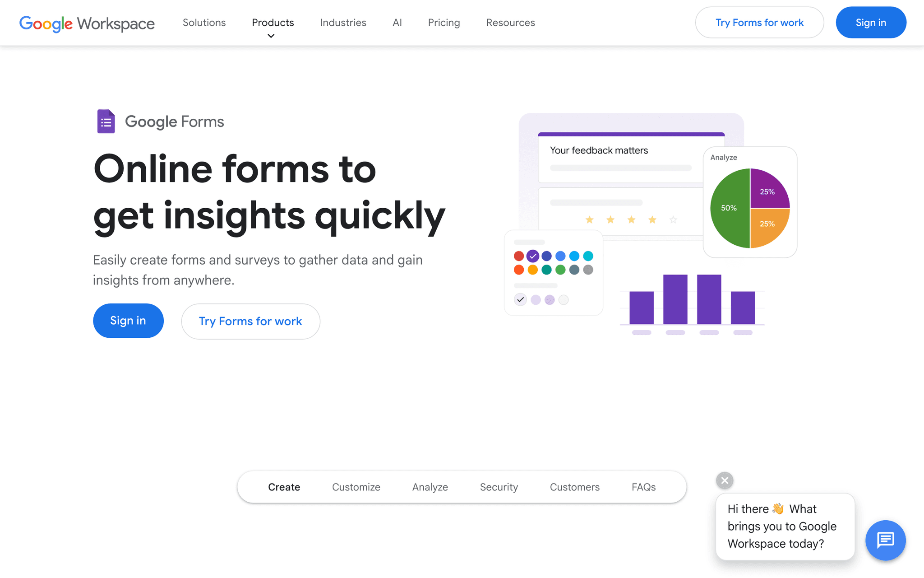Screen dimensions: 924x578
Task: Toggle the checked purple color circle
Action: pyautogui.click(x=532, y=256)
